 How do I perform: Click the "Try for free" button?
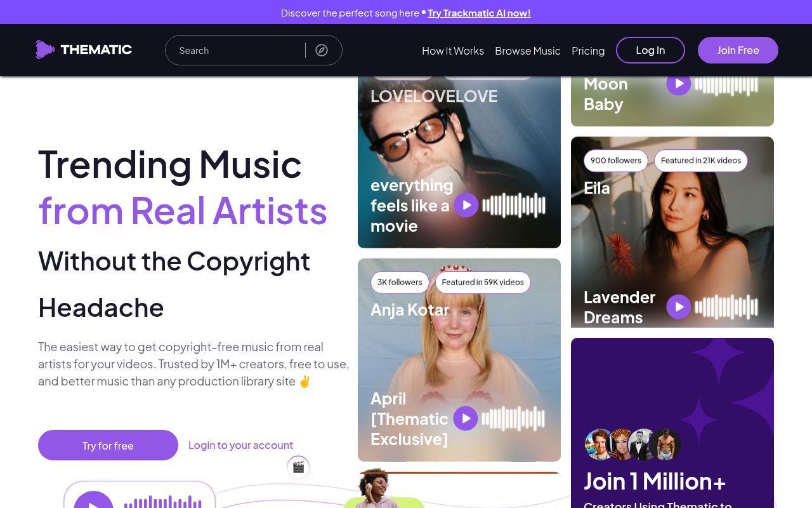point(108,445)
